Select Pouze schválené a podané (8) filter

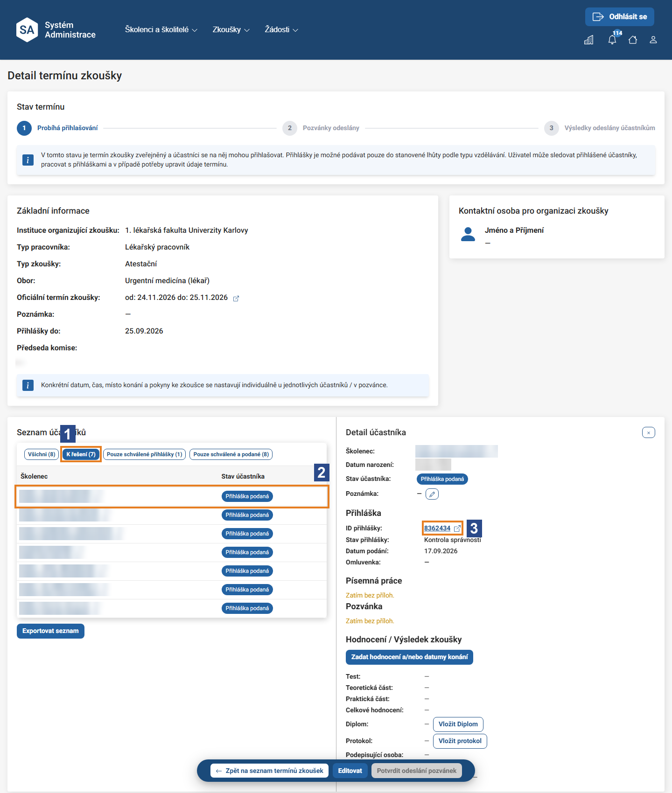231,454
